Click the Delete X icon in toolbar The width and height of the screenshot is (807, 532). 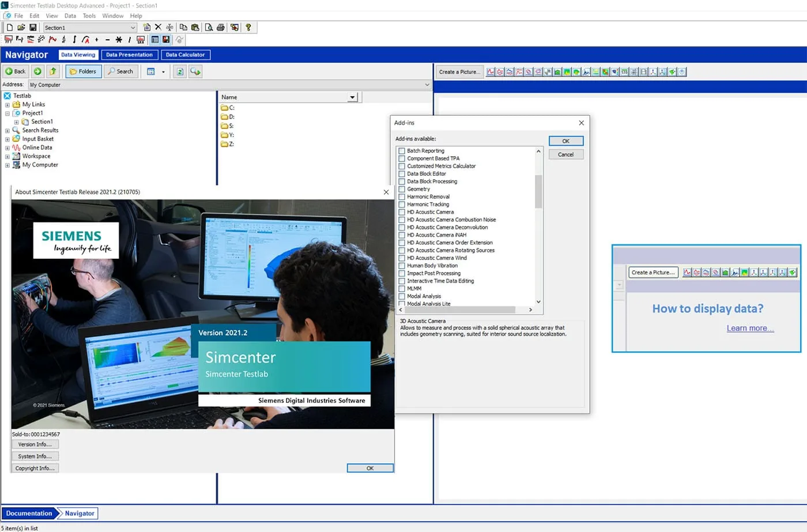(158, 27)
